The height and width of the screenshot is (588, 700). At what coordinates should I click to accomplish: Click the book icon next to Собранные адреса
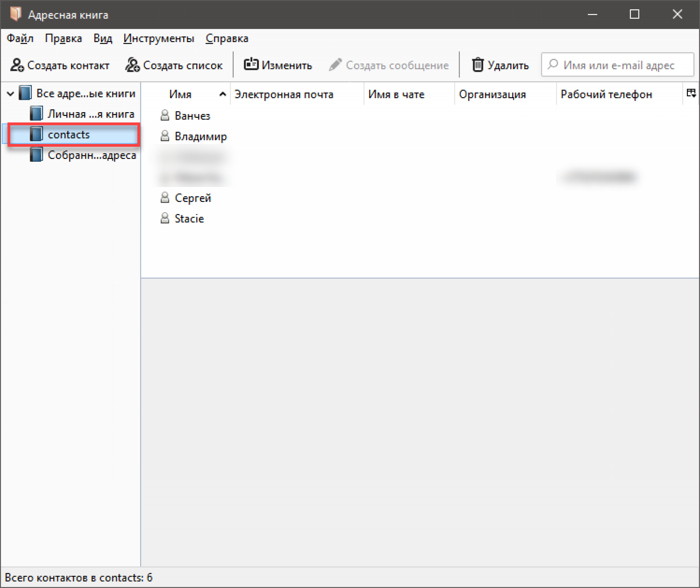pos(36,155)
